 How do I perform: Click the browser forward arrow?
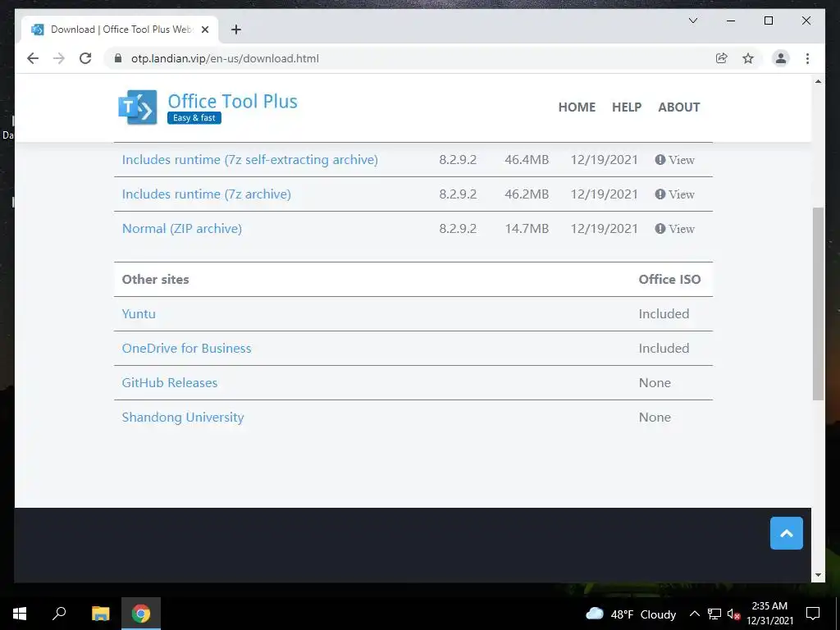tap(59, 58)
